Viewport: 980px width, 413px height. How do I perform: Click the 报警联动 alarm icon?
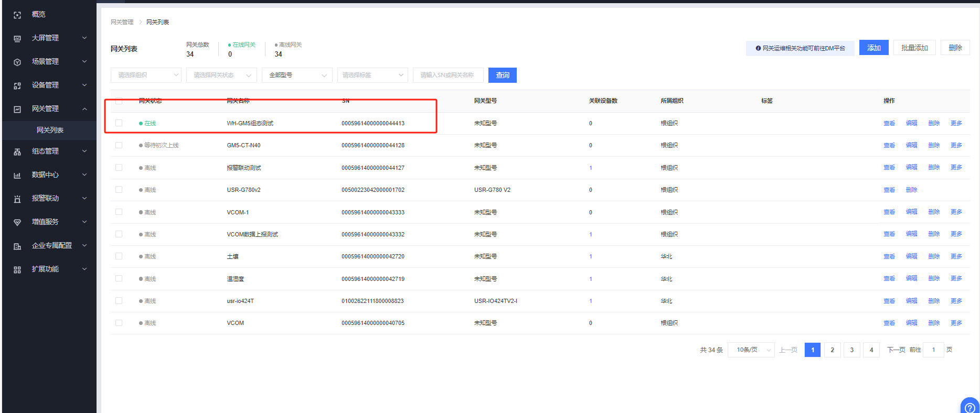(17, 199)
